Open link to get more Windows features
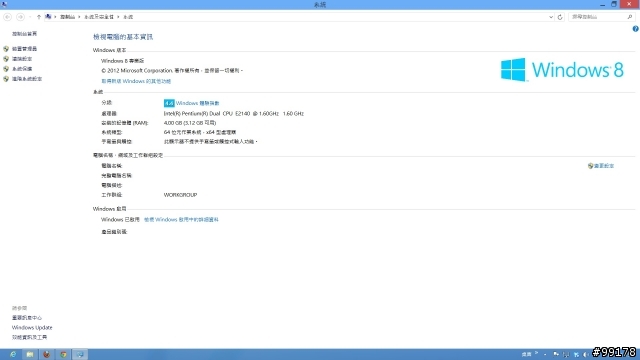640x360 pixels. click(136, 81)
